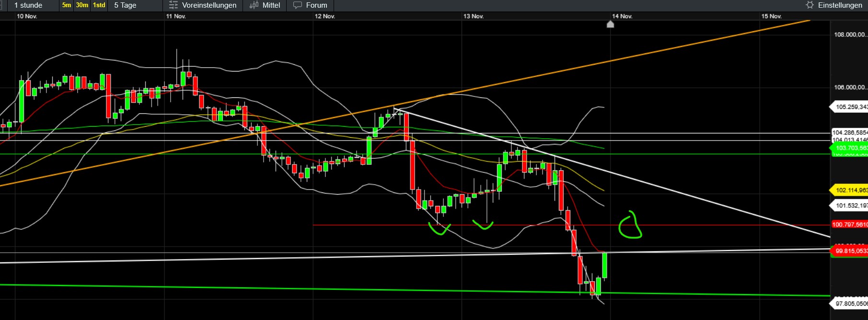Toggle the 30m timeframe button
868x320 pixels.
tap(82, 5)
